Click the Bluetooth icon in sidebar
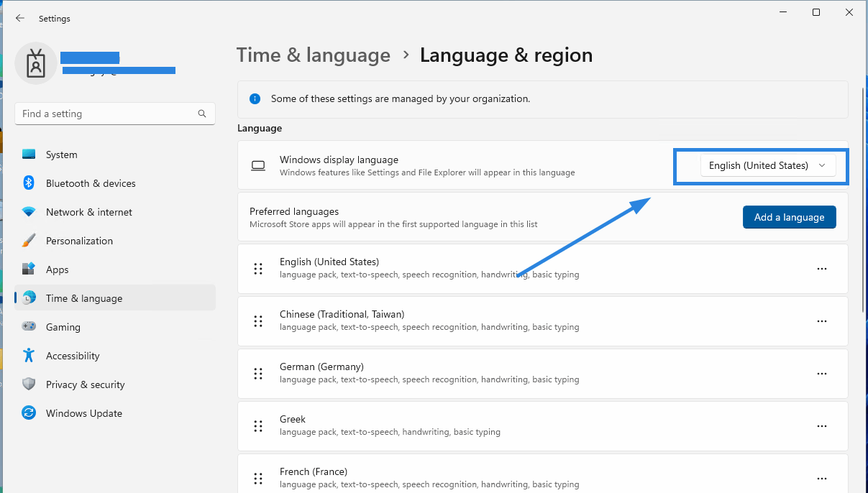This screenshot has height=493, width=868. [x=29, y=183]
